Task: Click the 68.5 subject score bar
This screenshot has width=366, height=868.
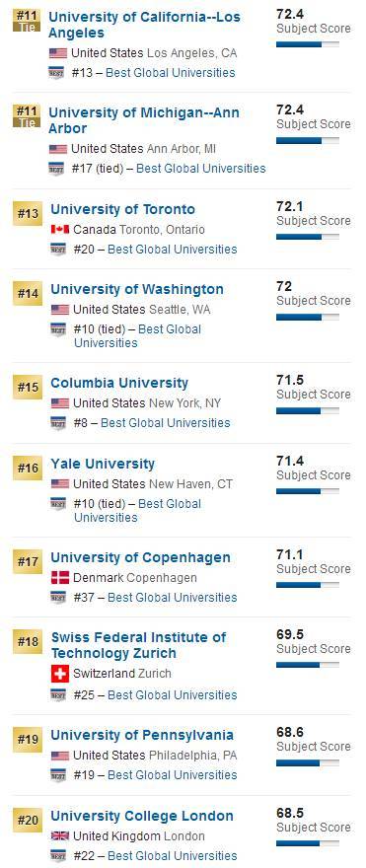Action: point(308,843)
